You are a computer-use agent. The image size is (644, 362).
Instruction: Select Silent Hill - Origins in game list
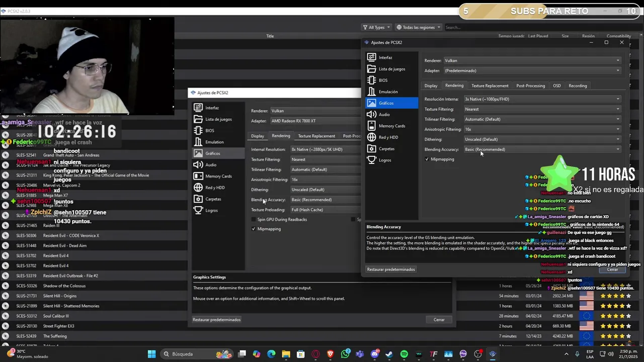pyautogui.click(x=60, y=296)
